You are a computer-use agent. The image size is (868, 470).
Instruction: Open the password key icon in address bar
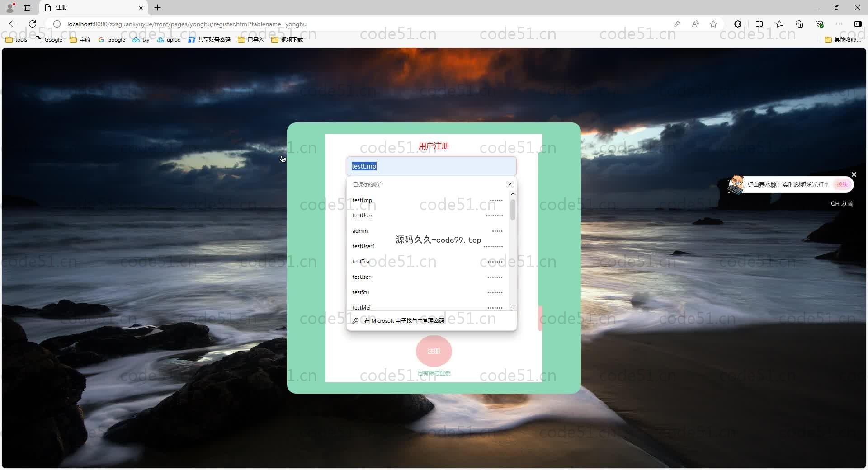tap(677, 24)
